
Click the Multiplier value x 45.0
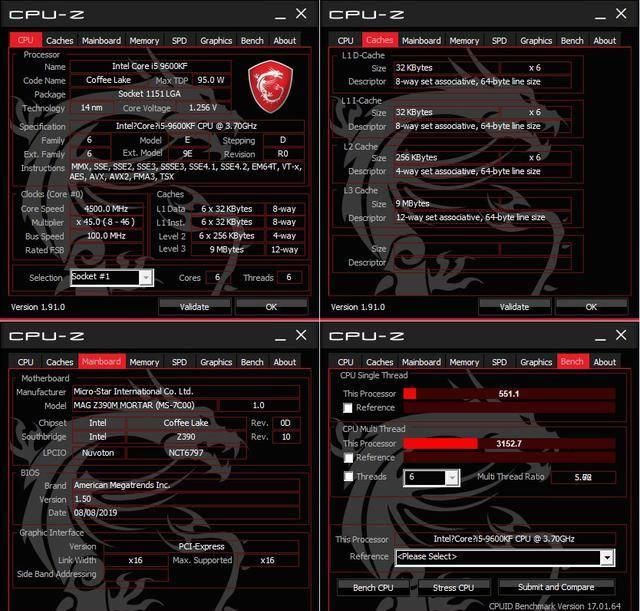(x=106, y=222)
